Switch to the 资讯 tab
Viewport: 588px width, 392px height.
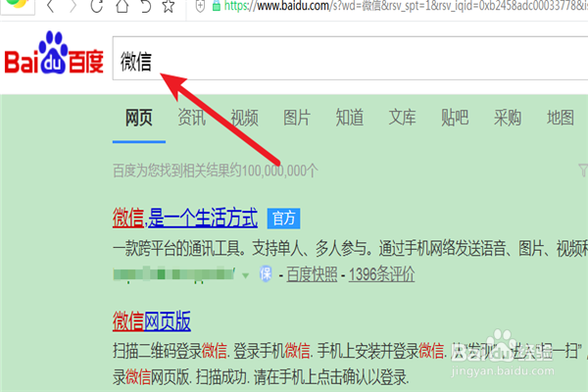(192, 118)
